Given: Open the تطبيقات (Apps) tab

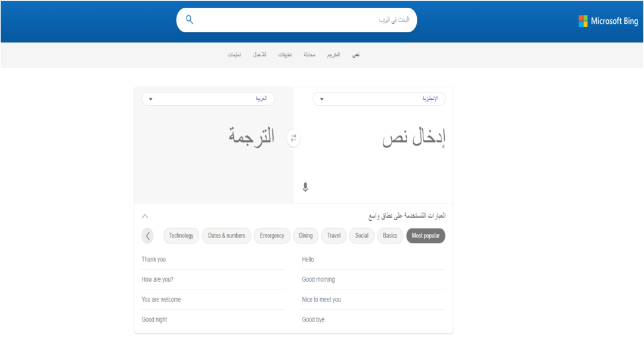Looking at the screenshot, I should click(x=285, y=55).
